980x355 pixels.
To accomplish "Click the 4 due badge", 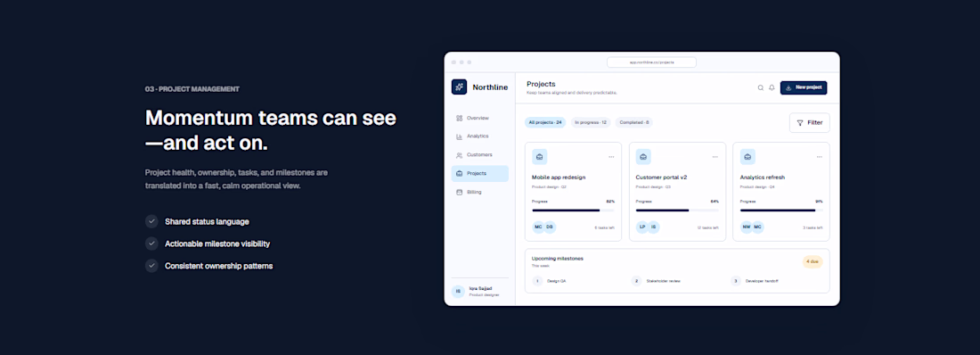I will pos(813,261).
